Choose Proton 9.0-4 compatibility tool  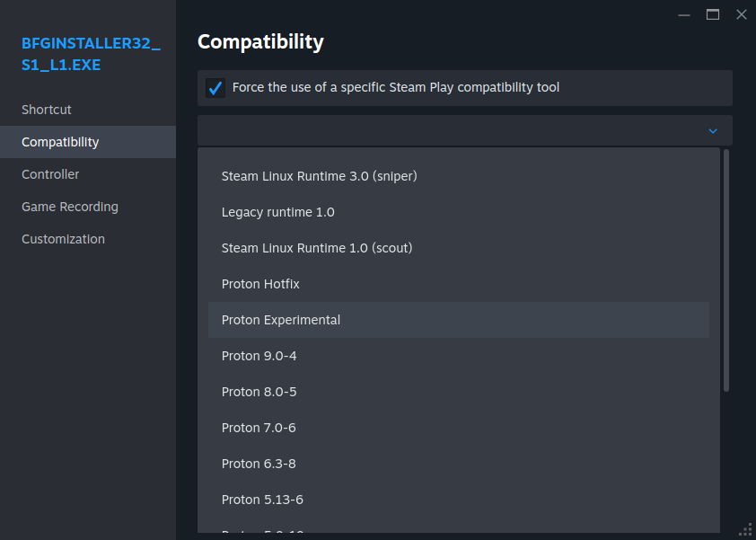tap(259, 356)
